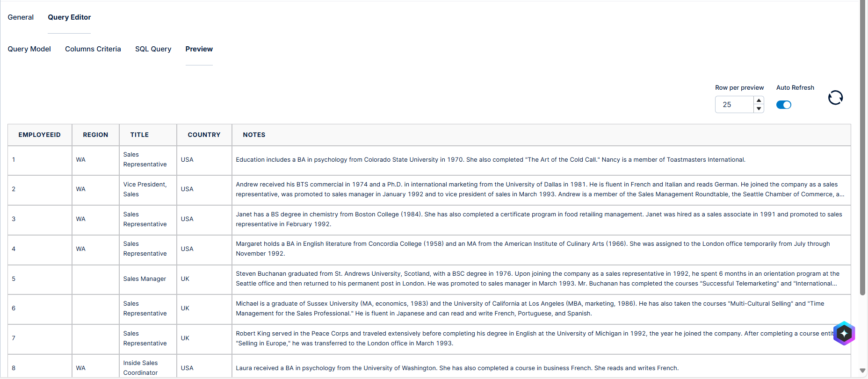
Task: Click notes about Michael from Sussex University
Action: (x=541, y=308)
